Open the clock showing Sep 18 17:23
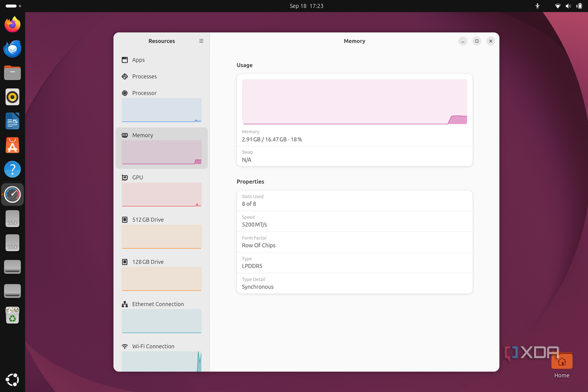 pyautogui.click(x=307, y=6)
